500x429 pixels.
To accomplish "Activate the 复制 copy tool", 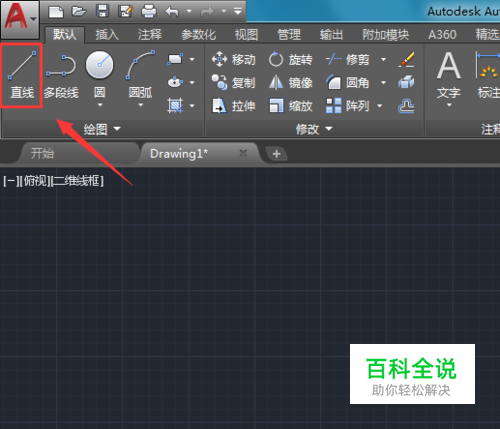I will 233,82.
